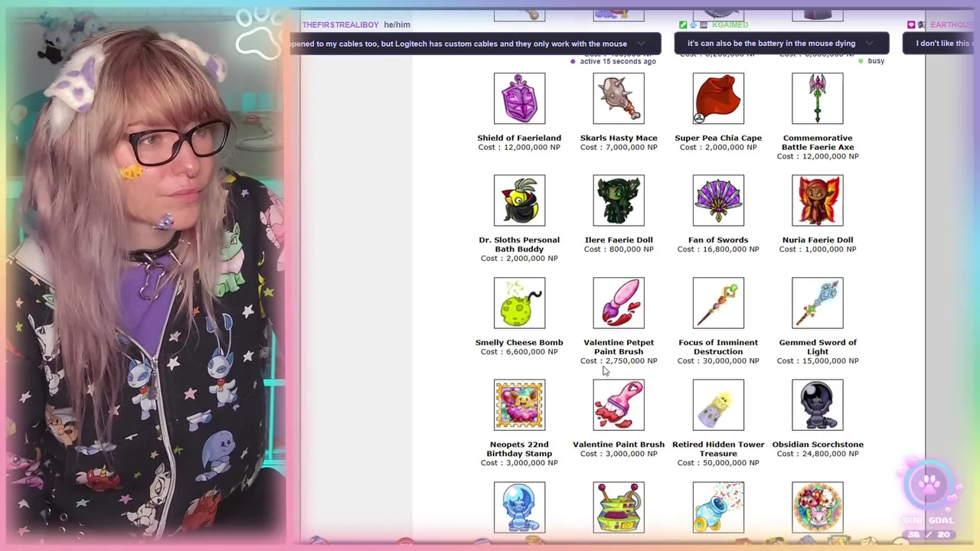Click the Neopets 22nd Birthday Stamp image

pos(519,405)
